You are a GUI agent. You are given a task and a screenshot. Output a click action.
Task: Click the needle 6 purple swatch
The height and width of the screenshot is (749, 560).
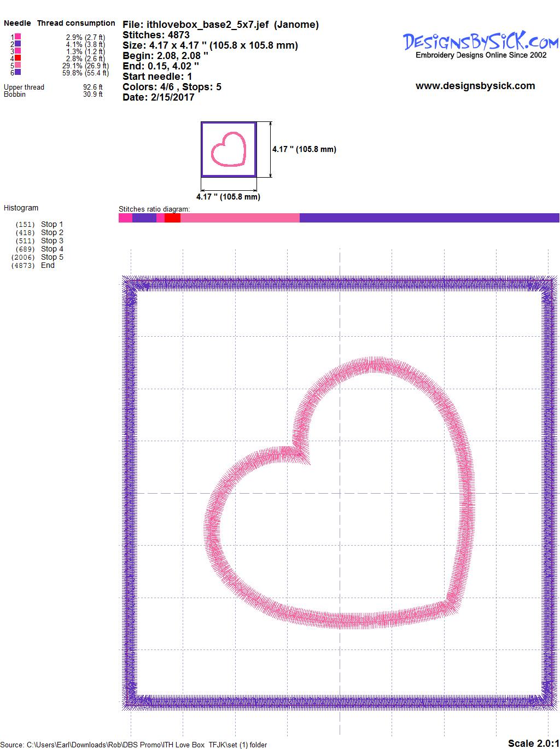18,72
